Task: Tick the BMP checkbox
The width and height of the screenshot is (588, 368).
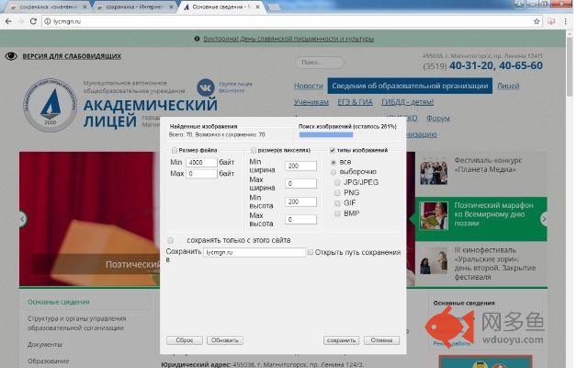Action: (337, 213)
